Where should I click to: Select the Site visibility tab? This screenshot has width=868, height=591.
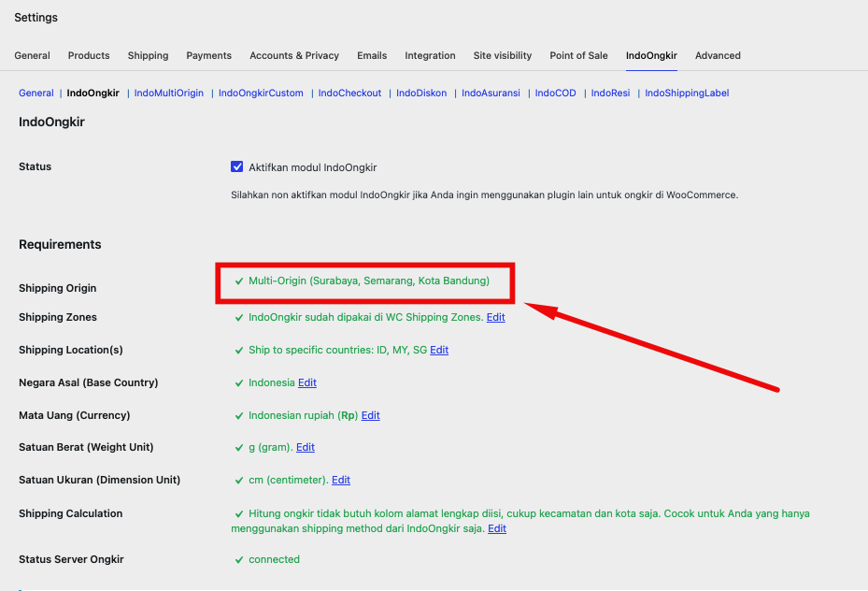[x=502, y=55]
